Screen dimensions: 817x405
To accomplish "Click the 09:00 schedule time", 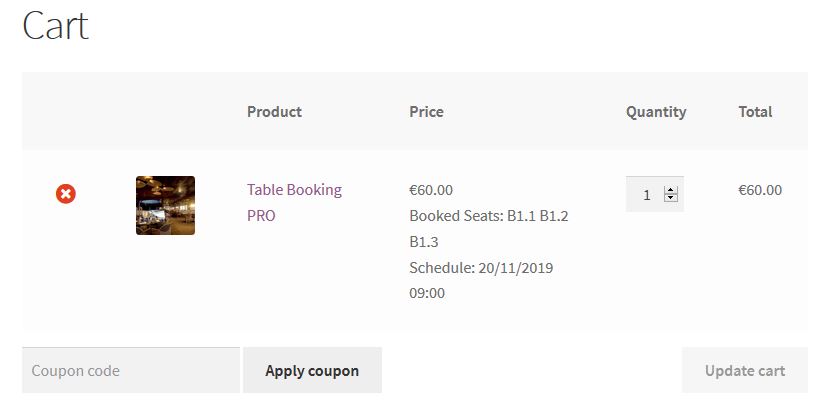I will point(427,294).
